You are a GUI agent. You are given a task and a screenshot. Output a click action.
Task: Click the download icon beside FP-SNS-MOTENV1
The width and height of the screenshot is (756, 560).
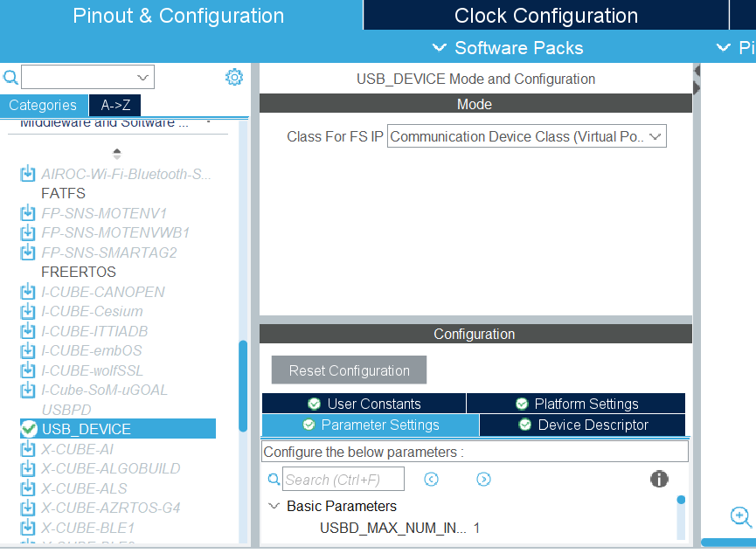point(27,213)
